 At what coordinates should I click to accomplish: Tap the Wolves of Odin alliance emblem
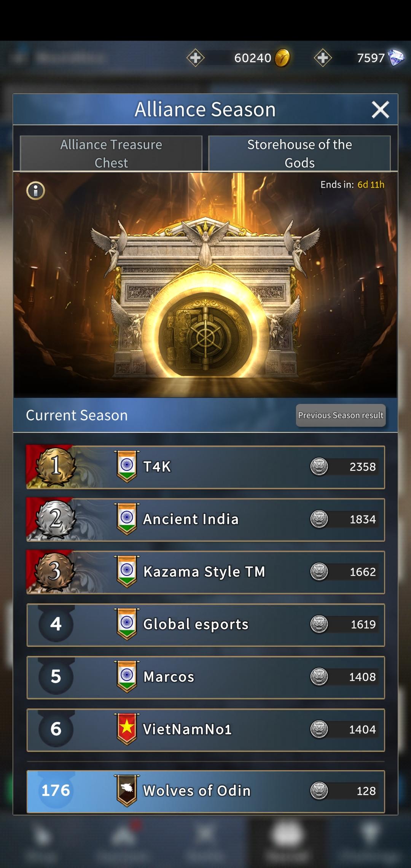click(x=127, y=791)
